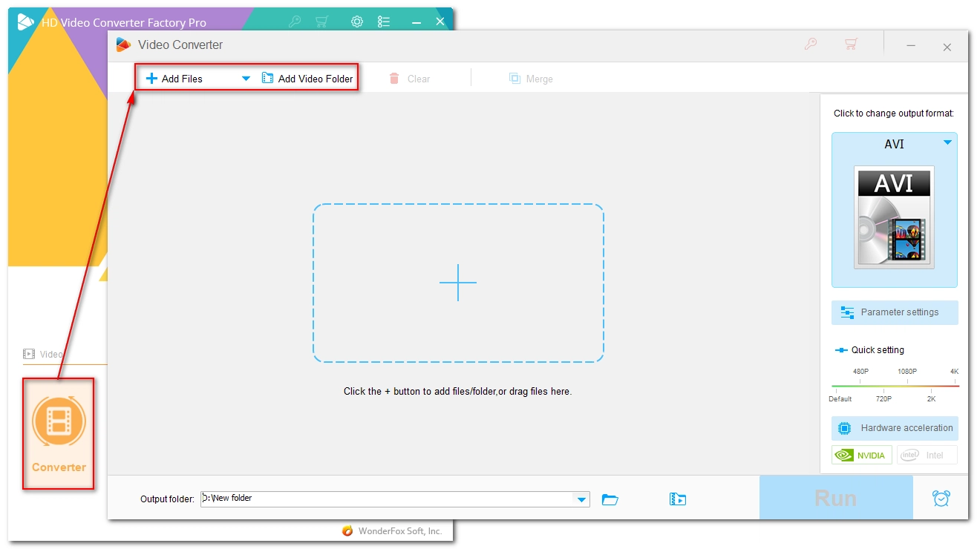Click the 'Click to change output format' label
The width and height of the screenshot is (980, 549).
894,114
